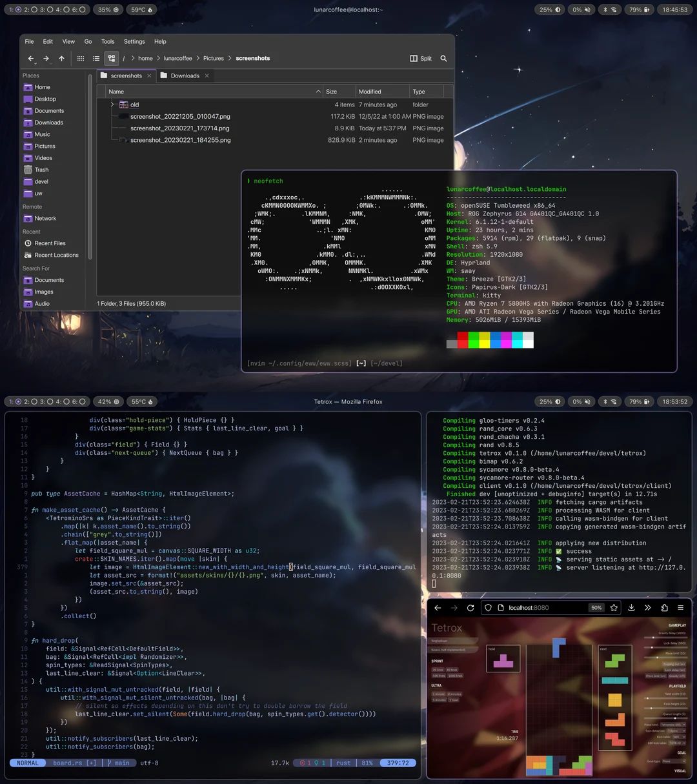Select screenshot_20230221_173714.png in the file list
The height and width of the screenshot is (784, 697).
(x=179, y=128)
